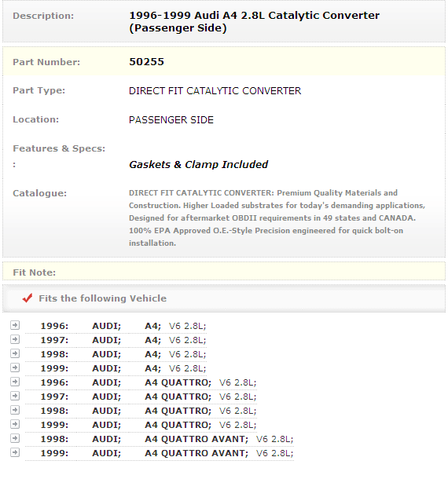Click arrow icon beside 1996 A4 Quattro row
The width and height of the screenshot is (448, 490).
pos(15,382)
